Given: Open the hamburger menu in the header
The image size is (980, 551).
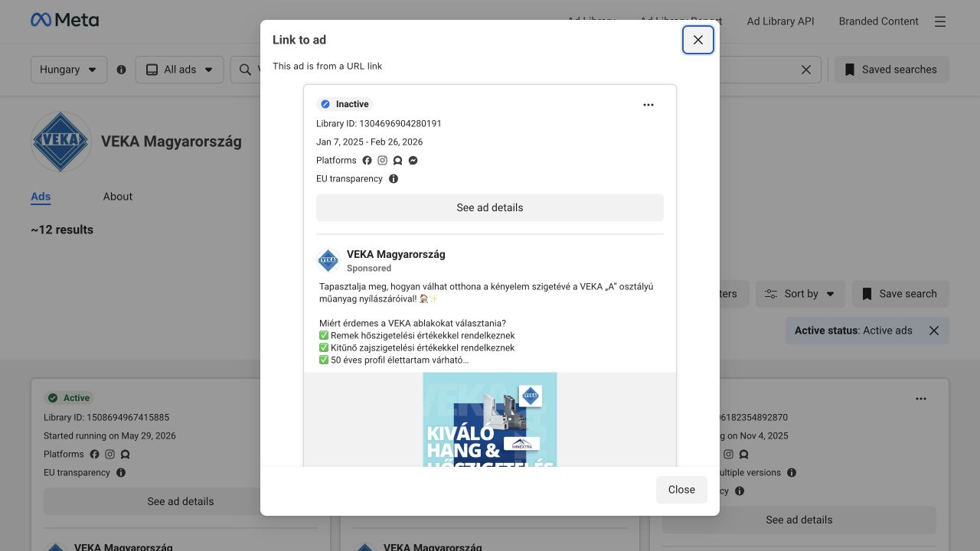Looking at the screenshot, I should coord(940,21).
